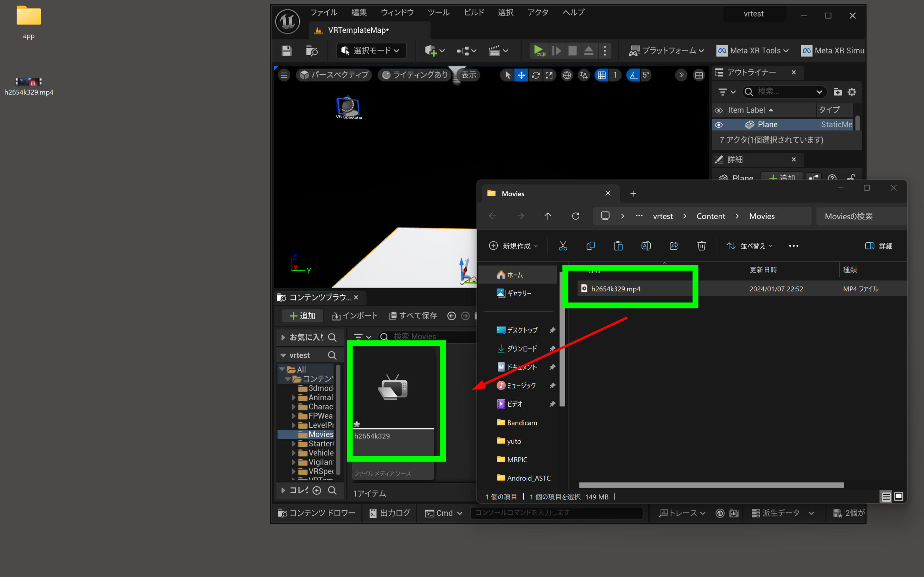Screen dimensions: 924x577
Task: Select the translate (move) gizmo tool
Action: [x=521, y=75]
